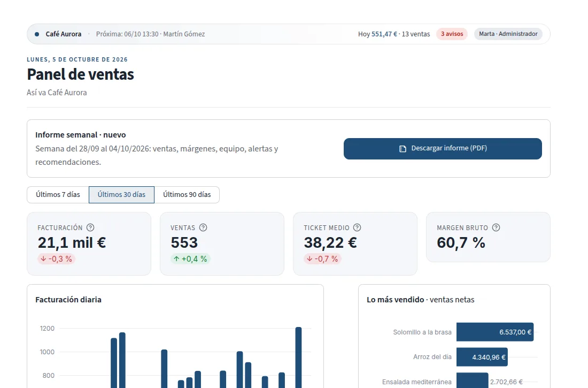Click the Panel de ventas heading

tap(80, 74)
